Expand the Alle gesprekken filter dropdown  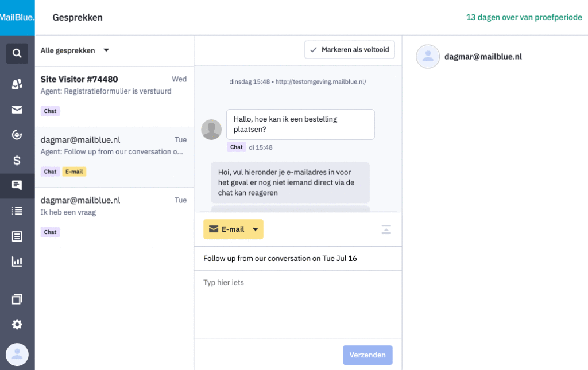74,50
